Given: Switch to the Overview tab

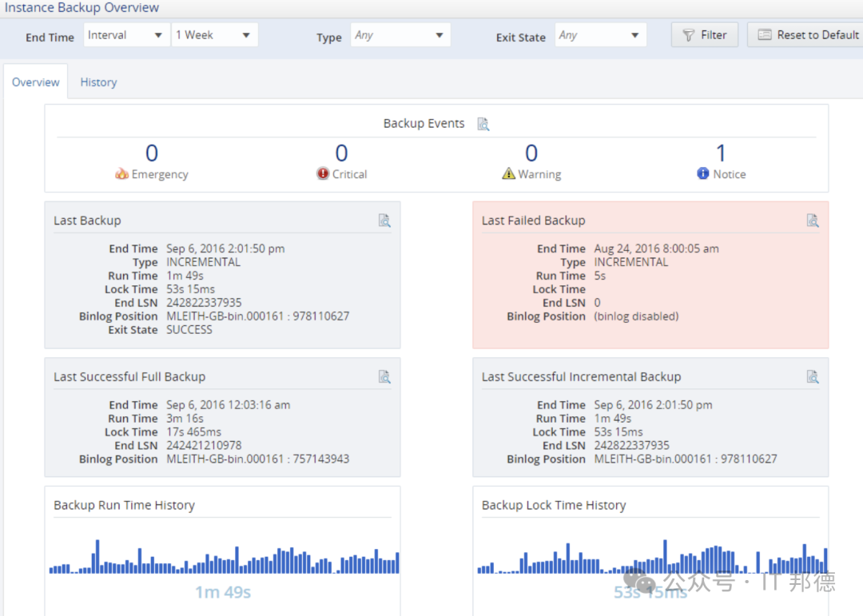Looking at the screenshot, I should point(36,82).
